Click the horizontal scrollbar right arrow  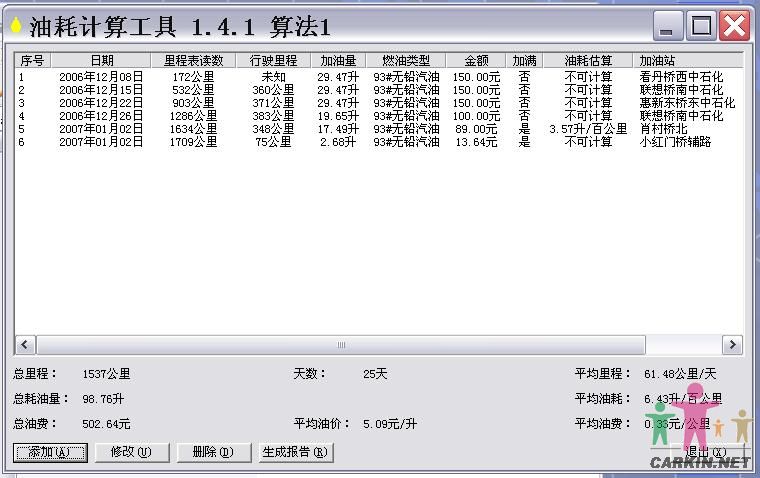pos(733,345)
